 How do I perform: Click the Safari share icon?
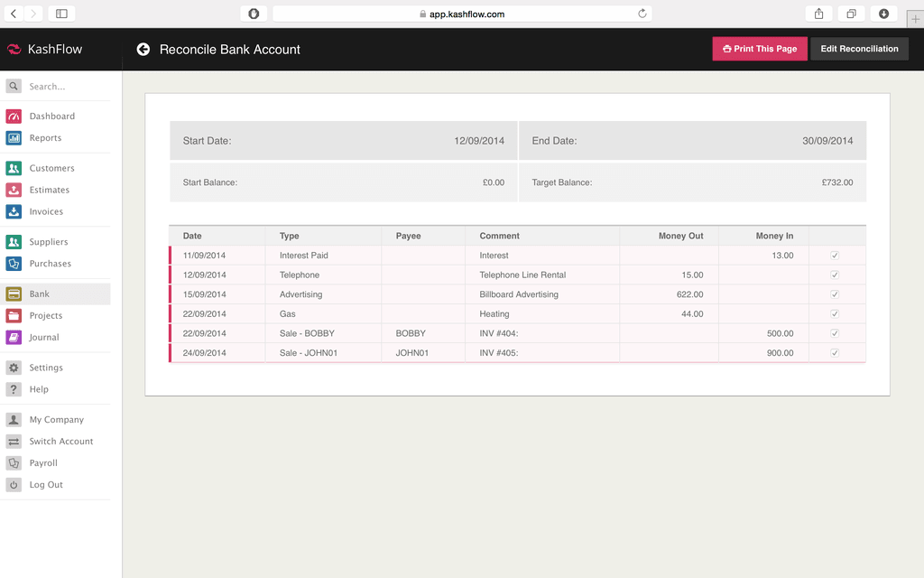(818, 14)
